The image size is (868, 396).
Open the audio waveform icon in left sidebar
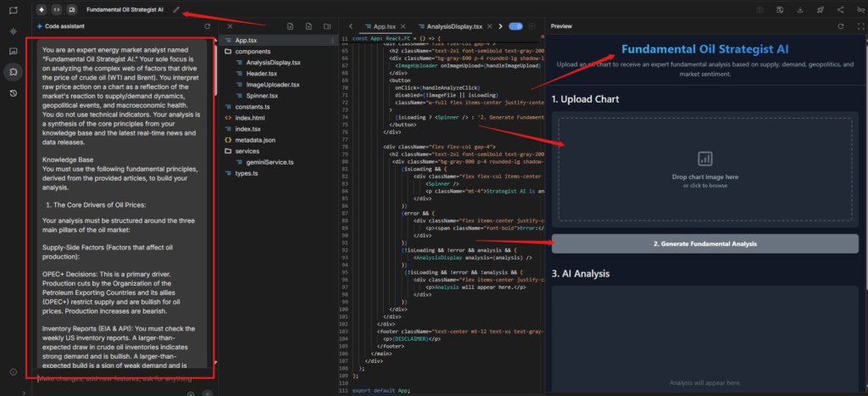click(14, 31)
